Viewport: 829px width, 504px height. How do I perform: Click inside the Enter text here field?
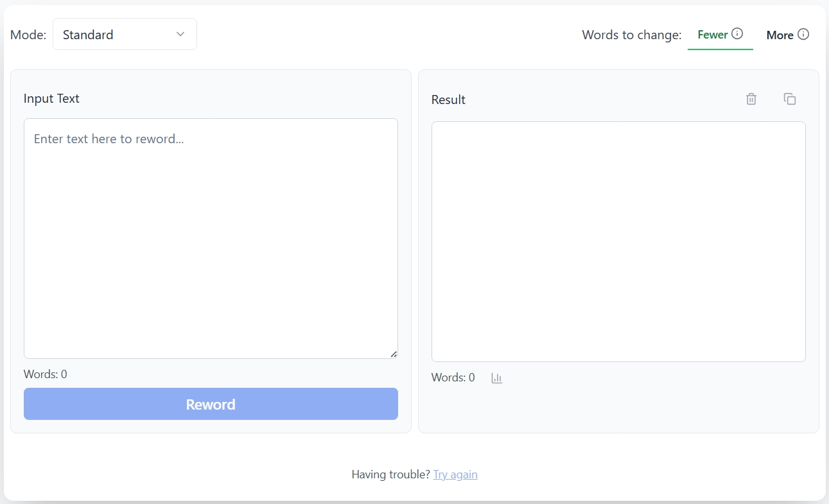point(211,238)
